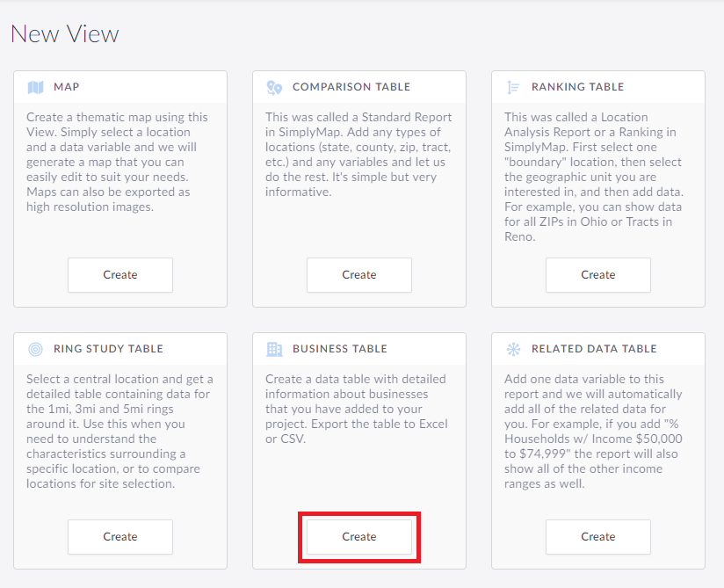
Task: Click the Map view icon
Action: point(36,87)
